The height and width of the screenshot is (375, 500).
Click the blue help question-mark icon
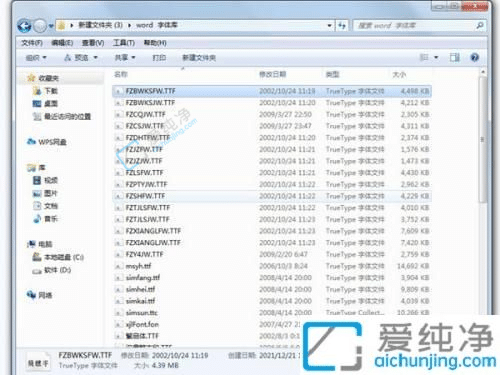pos(475,58)
